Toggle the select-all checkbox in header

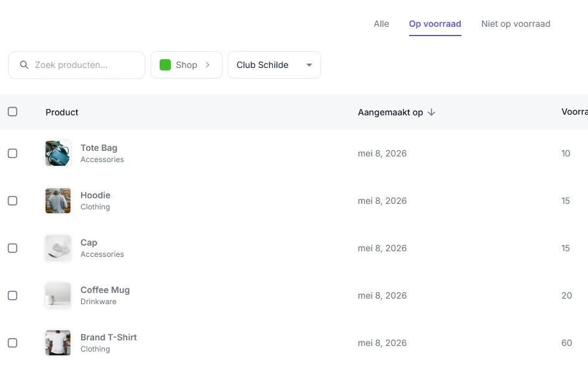pos(12,112)
